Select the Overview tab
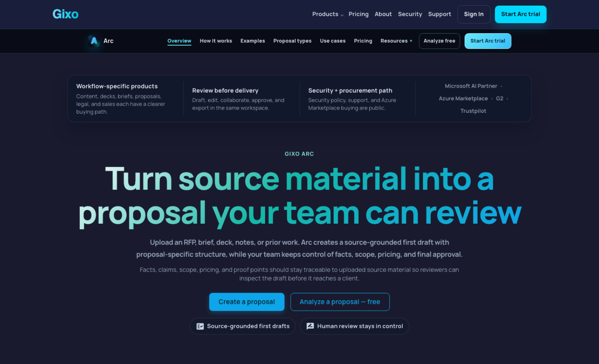 pos(179,41)
